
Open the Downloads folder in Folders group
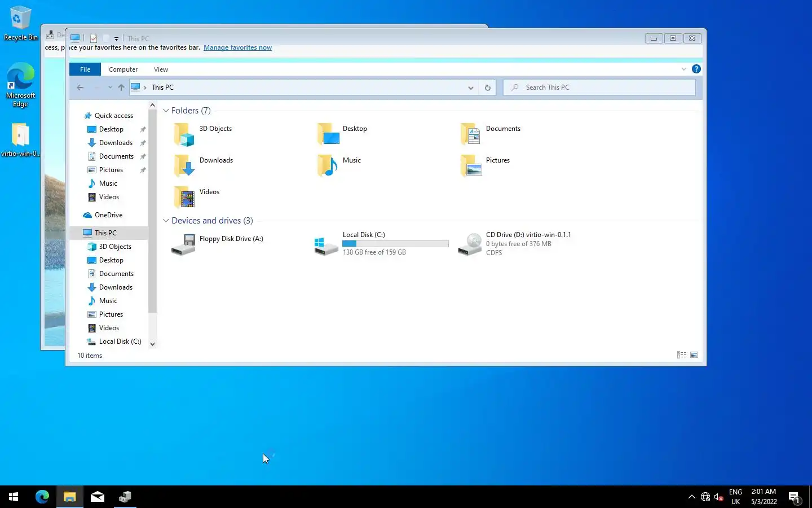[x=184, y=166]
